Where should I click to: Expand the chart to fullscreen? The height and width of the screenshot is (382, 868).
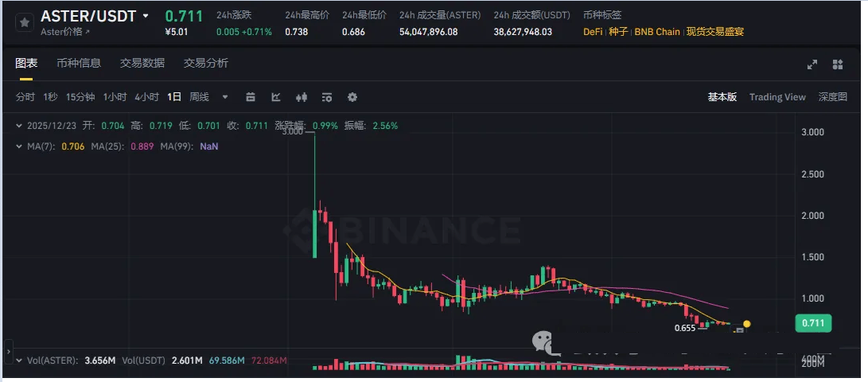tap(812, 64)
